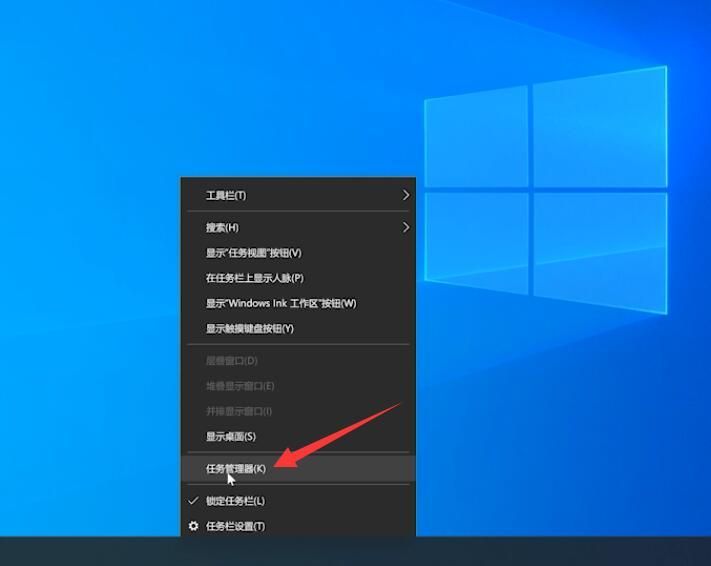
Task: Click 堆叠显示窗口(E) entry
Action: [x=298, y=386]
